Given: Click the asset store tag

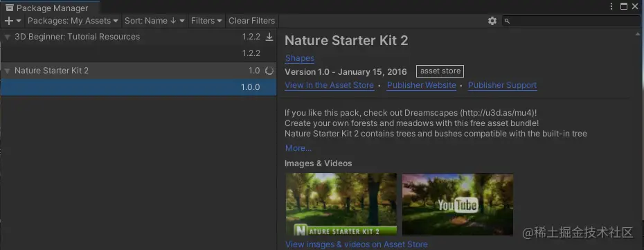Looking at the screenshot, I should coord(440,71).
